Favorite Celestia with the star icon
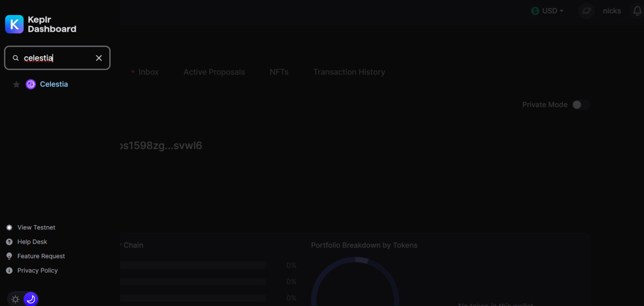This screenshot has width=644, height=306. point(16,85)
